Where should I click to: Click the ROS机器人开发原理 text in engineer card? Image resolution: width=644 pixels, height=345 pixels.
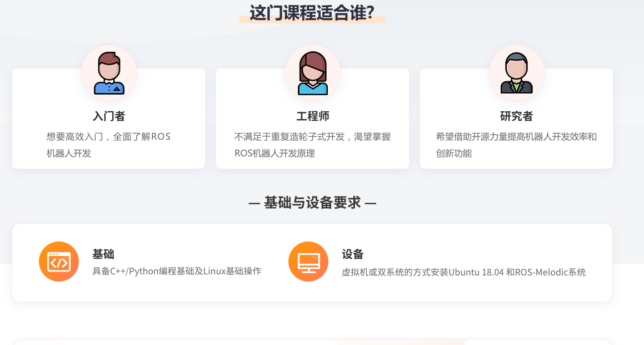coord(274,154)
